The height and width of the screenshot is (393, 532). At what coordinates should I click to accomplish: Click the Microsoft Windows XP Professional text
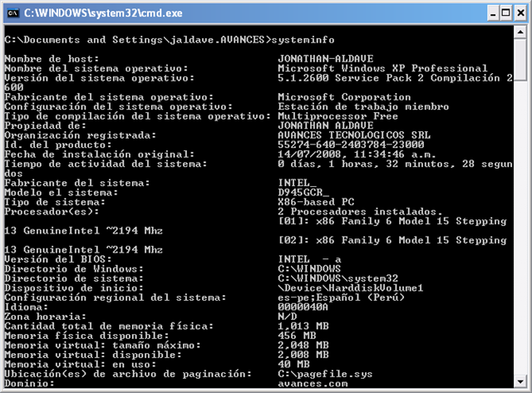382,68
